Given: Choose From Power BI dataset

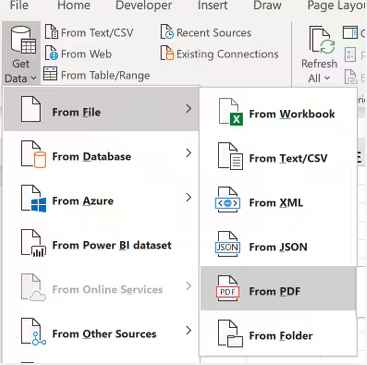Looking at the screenshot, I should [x=101, y=242].
